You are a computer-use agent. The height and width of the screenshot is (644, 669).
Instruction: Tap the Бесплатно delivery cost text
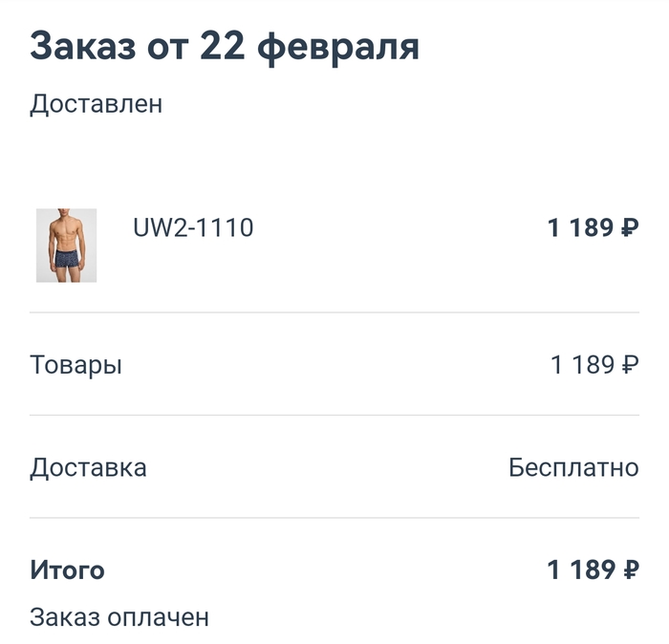click(573, 467)
